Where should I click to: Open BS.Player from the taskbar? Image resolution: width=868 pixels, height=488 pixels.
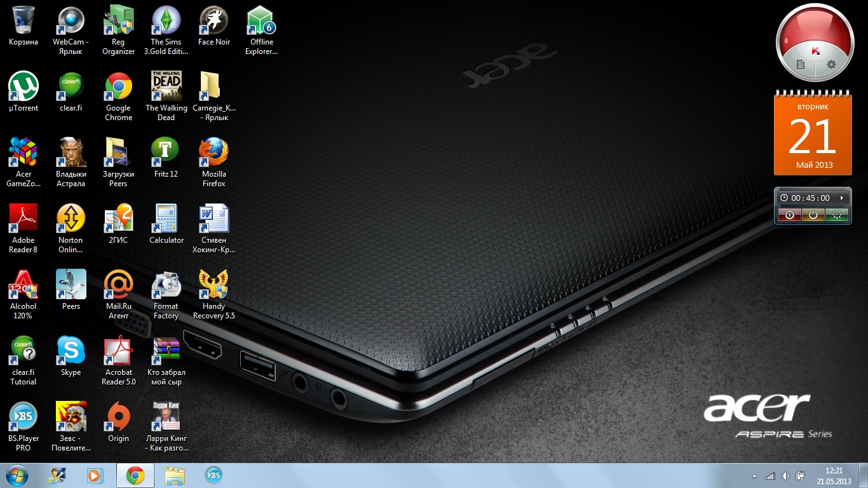click(x=214, y=475)
